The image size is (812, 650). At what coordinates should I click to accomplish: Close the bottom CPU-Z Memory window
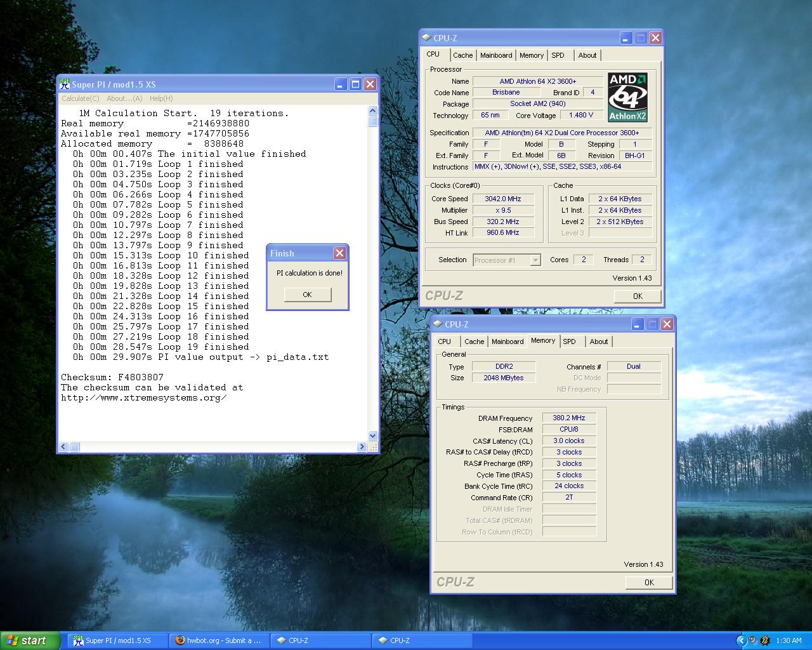(x=667, y=324)
